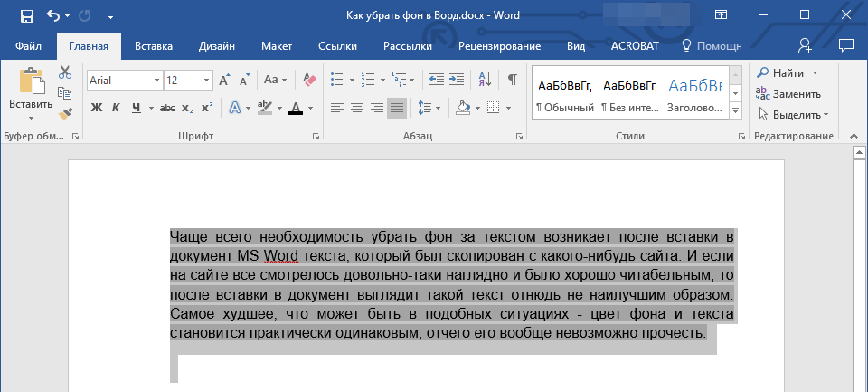This screenshot has width=868, height=392.
Task: Toggle bold Ж formatting
Action: tap(97, 108)
